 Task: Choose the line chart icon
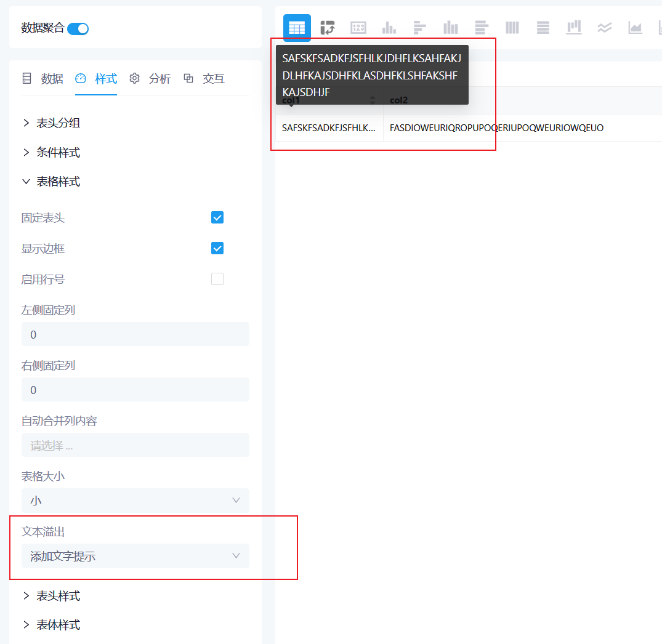(604, 27)
